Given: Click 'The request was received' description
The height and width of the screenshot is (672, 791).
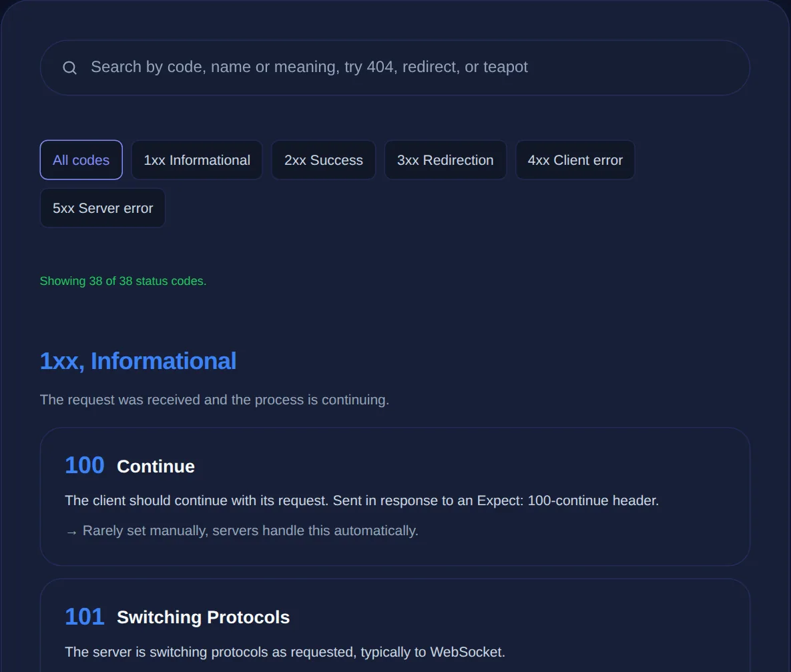Looking at the screenshot, I should 214,400.
